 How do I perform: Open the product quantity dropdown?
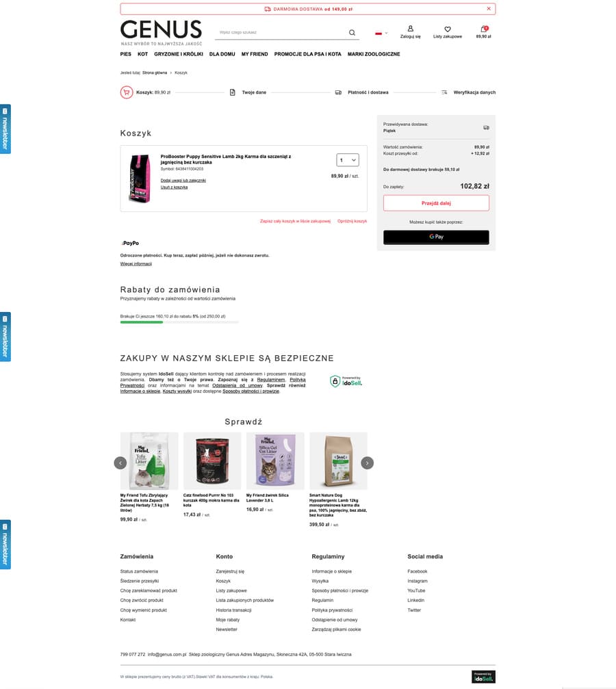point(348,160)
